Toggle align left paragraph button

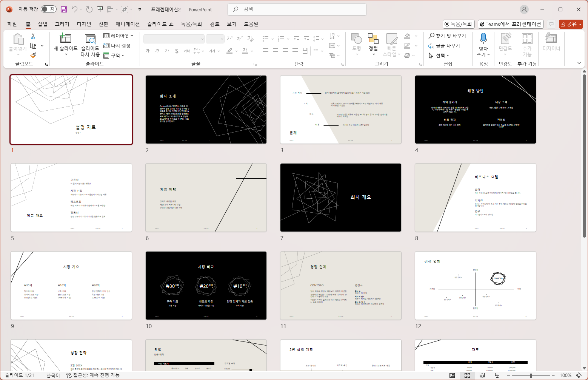tap(266, 51)
